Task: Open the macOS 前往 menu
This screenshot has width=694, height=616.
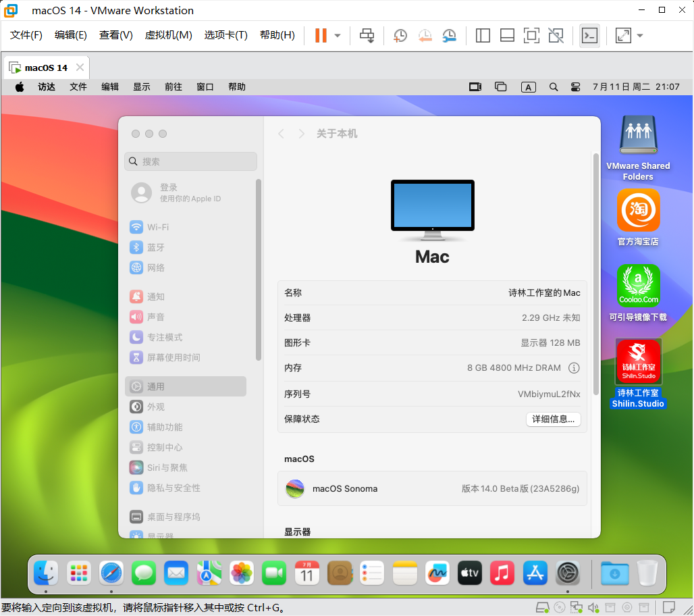Action: click(x=173, y=87)
